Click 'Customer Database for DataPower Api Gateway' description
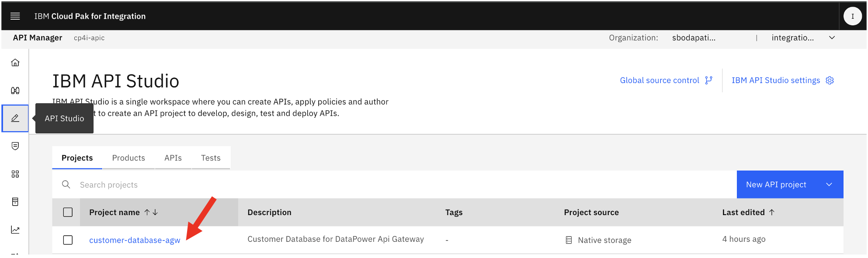Image resolution: width=868 pixels, height=258 pixels. click(336, 239)
